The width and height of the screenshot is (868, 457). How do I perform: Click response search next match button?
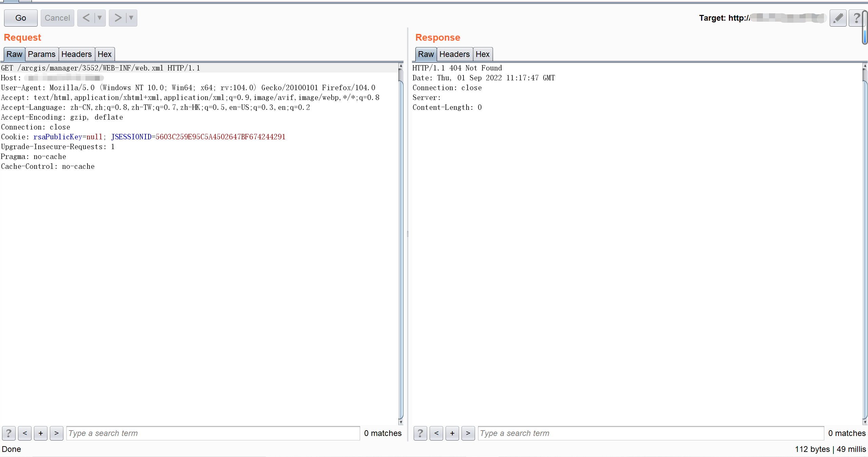pyautogui.click(x=468, y=433)
